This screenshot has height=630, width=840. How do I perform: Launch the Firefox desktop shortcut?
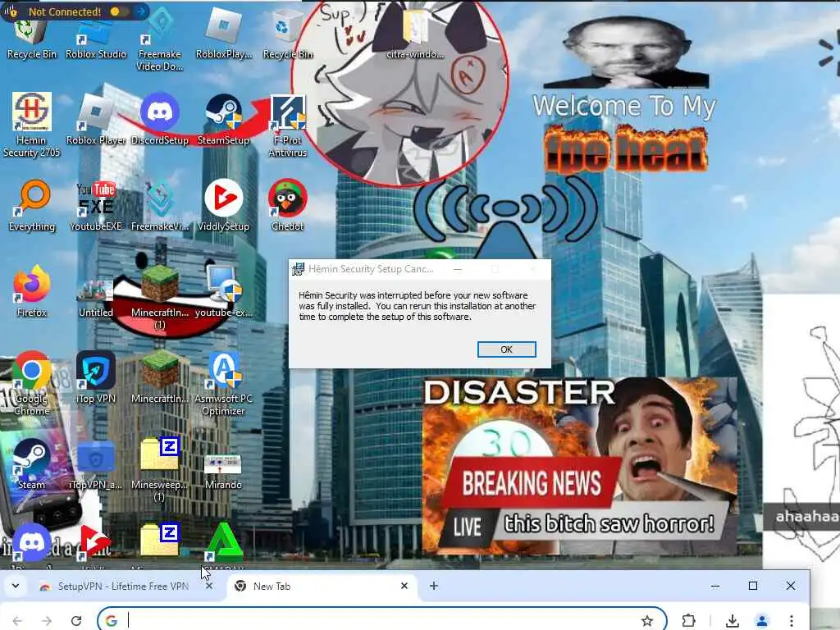(x=32, y=291)
